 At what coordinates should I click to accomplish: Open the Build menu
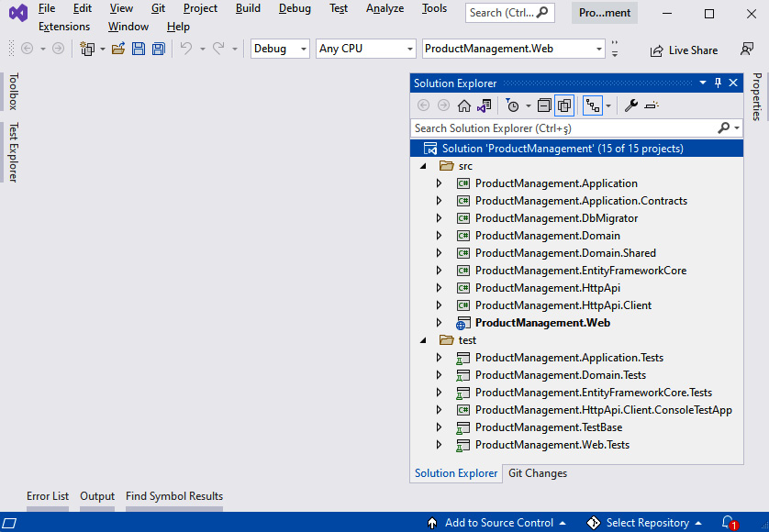[x=248, y=8]
